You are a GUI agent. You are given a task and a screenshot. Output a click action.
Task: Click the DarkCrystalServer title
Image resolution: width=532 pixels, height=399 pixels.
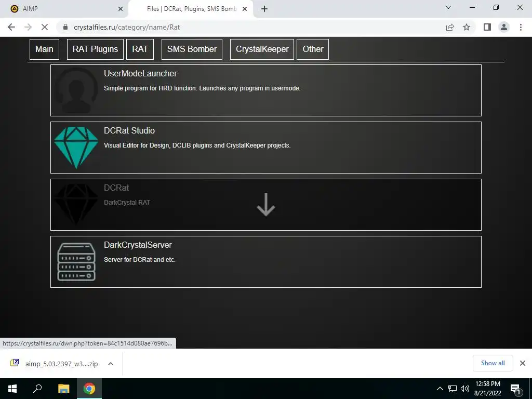pos(138,245)
